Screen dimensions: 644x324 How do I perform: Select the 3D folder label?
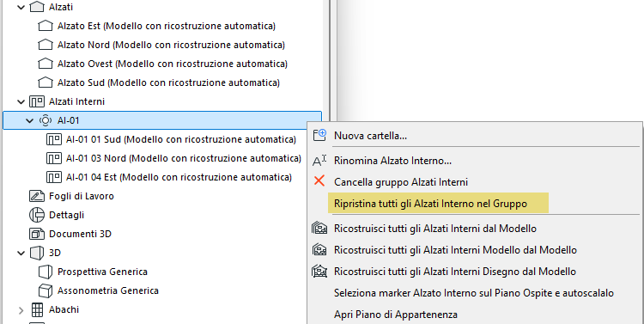pos(55,253)
